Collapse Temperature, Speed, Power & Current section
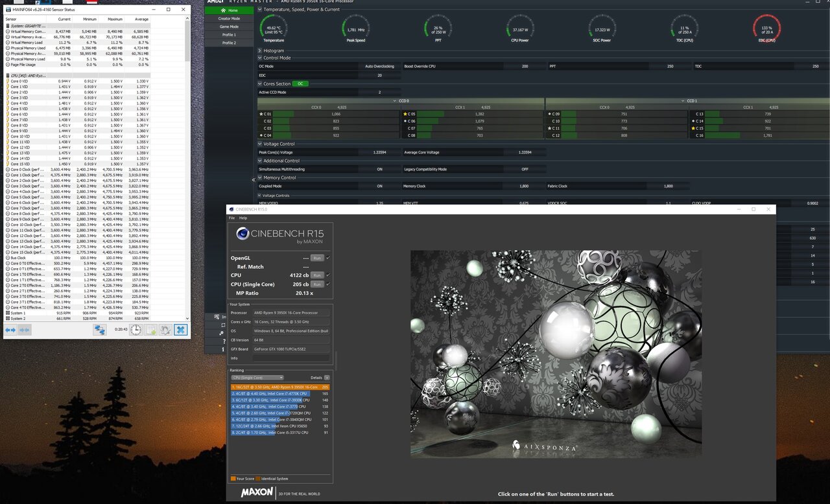Viewport: 830px width, 504px height. 260,10
